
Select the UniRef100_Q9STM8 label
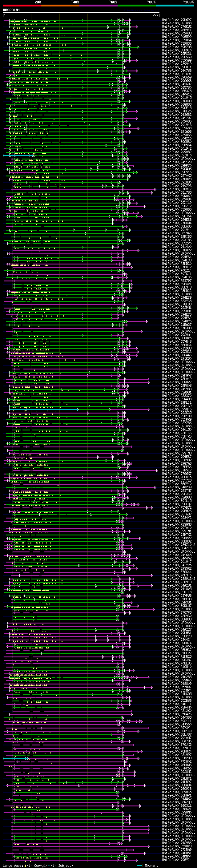tap(177, 453)
